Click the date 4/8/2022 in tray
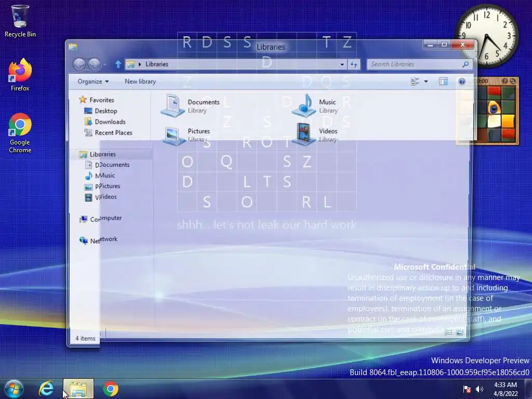Screen dimensions: 532x399 click(x=506, y=394)
